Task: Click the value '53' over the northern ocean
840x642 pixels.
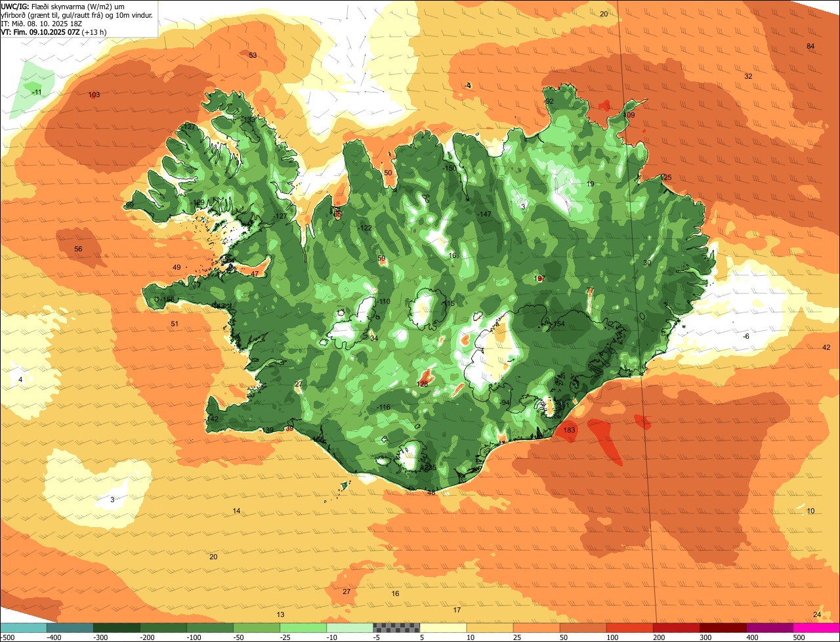Action: tap(253, 55)
